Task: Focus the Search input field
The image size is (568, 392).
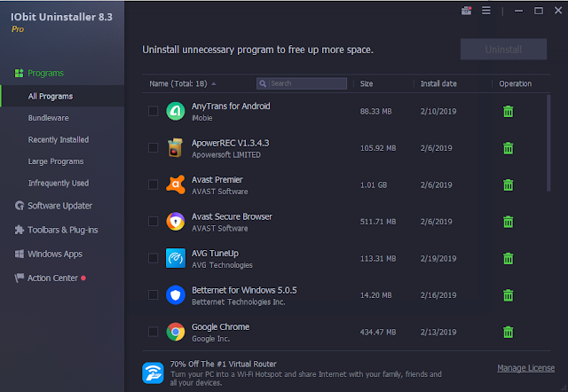Action: click(x=302, y=83)
